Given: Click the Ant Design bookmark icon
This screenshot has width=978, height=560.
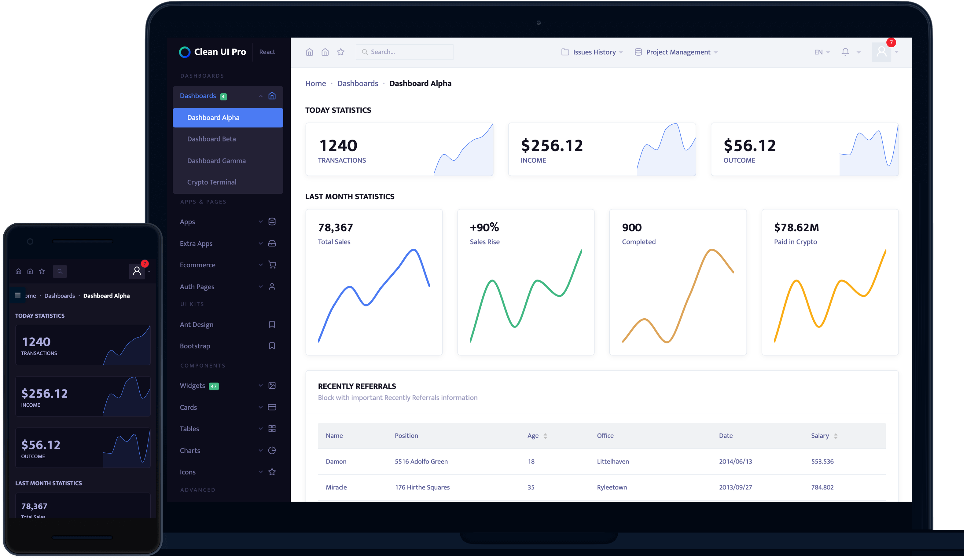Looking at the screenshot, I should coord(272,325).
